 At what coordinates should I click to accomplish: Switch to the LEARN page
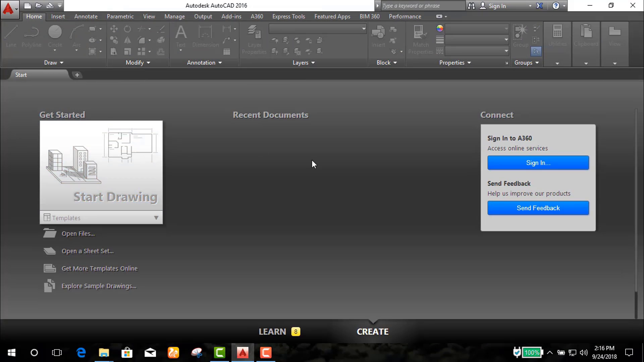pyautogui.click(x=272, y=331)
